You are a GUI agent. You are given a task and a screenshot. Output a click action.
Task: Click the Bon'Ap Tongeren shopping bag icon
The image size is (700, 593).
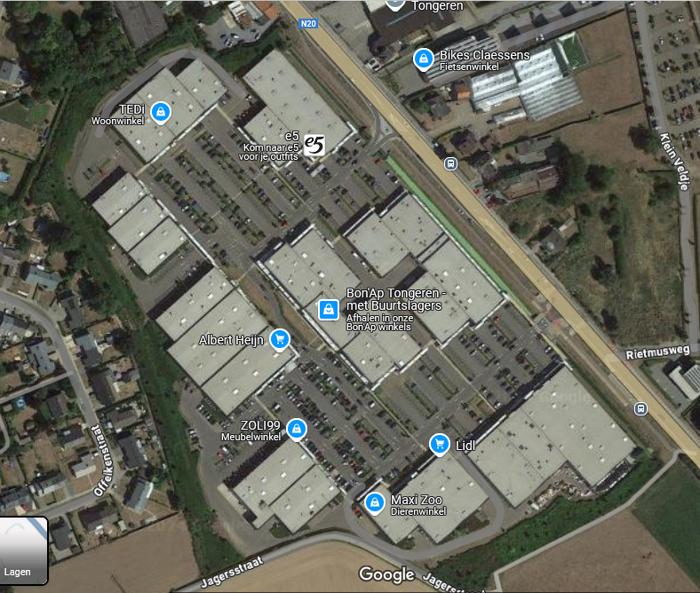click(329, 309)
